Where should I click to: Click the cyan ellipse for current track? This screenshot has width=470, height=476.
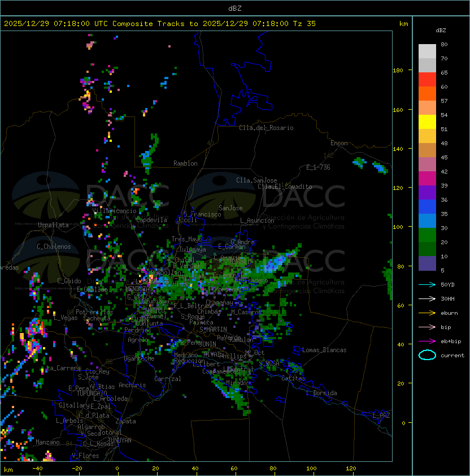pos(427,355)
